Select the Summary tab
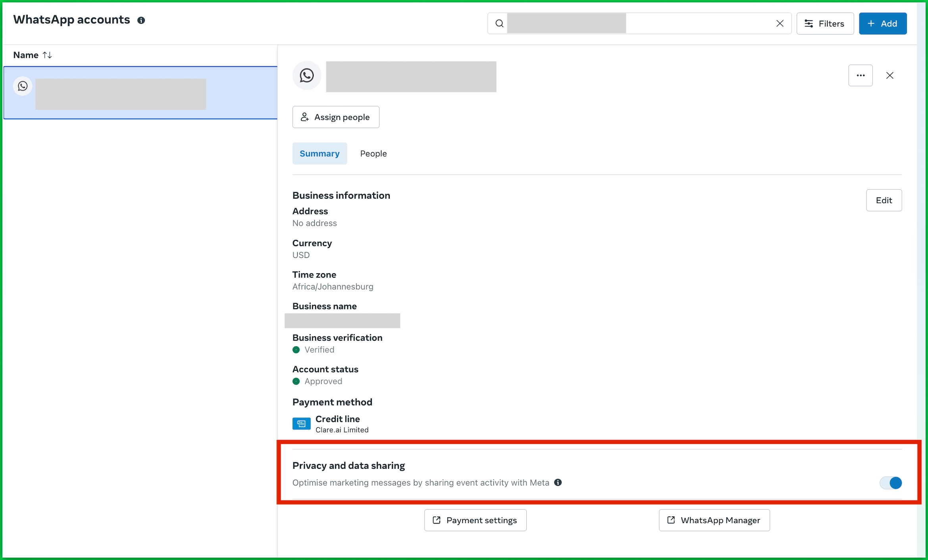Image resolution: width=928 pixels, height=560 pixels. tap(320, 153)
